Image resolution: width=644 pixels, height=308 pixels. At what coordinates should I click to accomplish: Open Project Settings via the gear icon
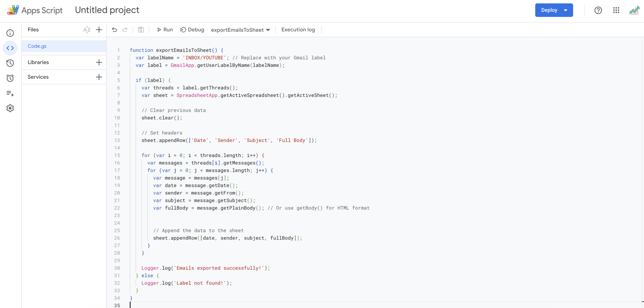point(10,108)
